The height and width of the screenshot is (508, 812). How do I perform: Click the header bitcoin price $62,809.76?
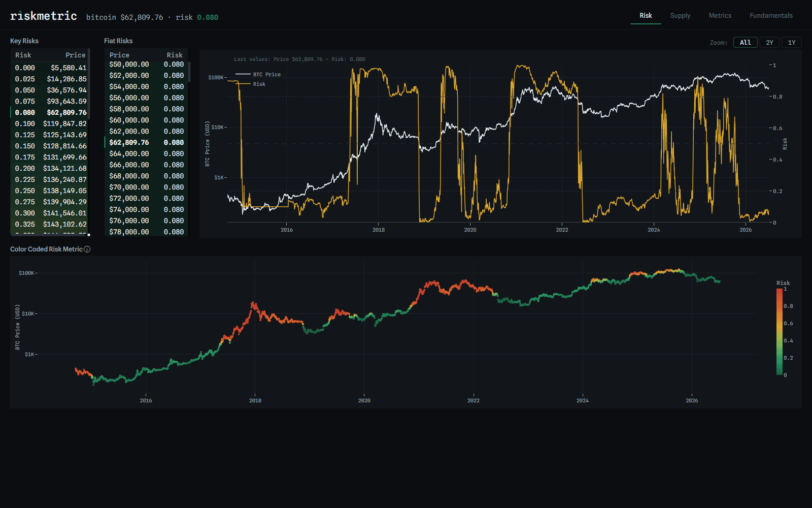coord(142,17)
